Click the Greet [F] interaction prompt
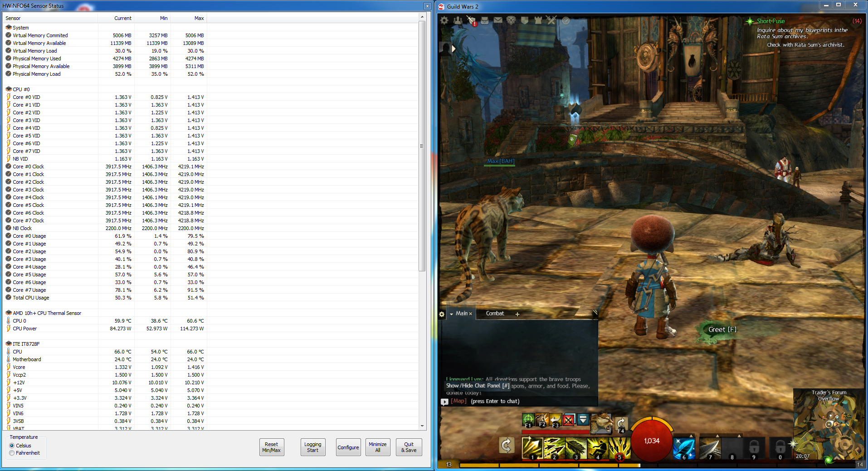The image size is (868, 471). [x=722, y=329]
